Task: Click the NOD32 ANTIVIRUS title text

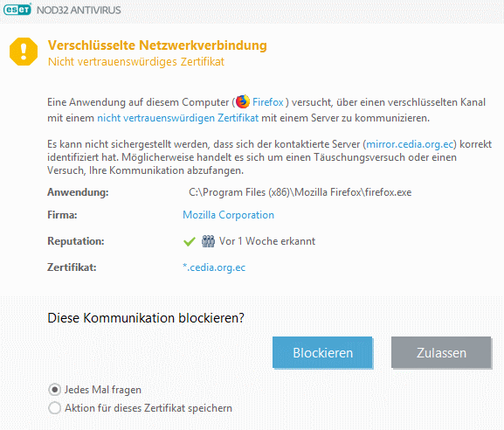Action: [79, 10]
